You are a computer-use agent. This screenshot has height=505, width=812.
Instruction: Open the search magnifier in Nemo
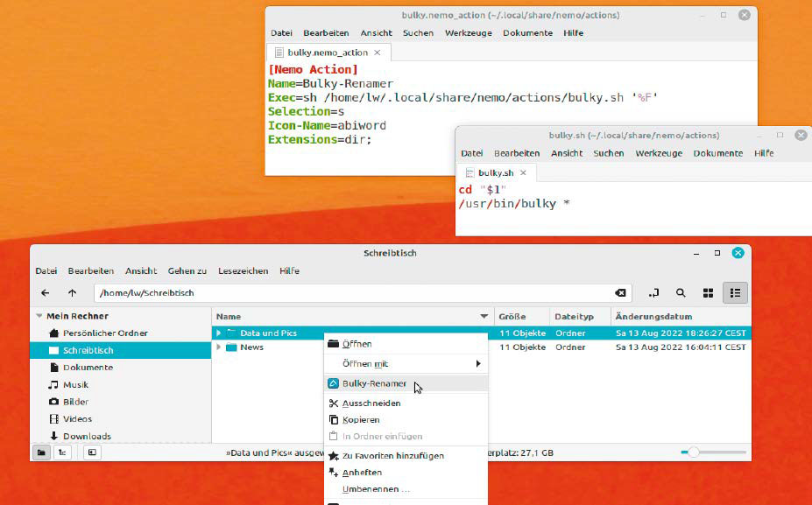click(681, 293)
